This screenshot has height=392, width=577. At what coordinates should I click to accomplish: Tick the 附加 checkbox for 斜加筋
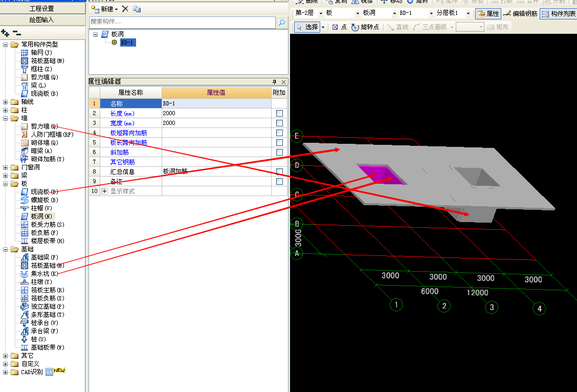[279, 153]
